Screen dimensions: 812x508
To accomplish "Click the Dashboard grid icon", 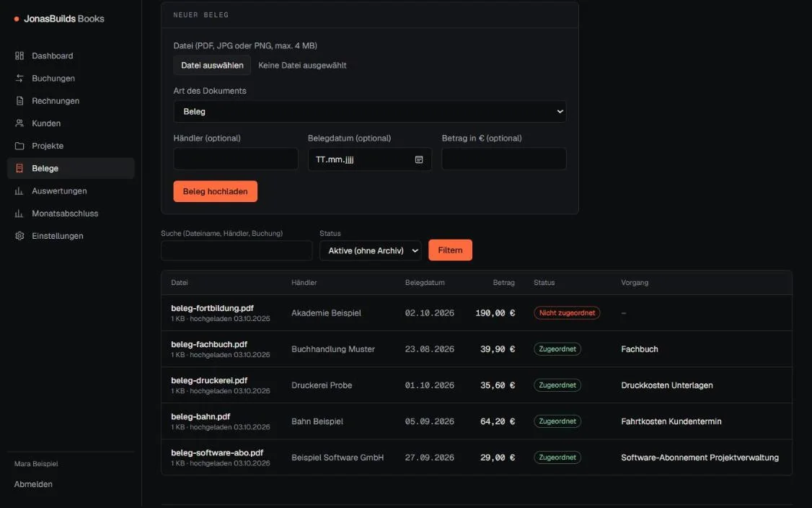I will coord(19,56).
